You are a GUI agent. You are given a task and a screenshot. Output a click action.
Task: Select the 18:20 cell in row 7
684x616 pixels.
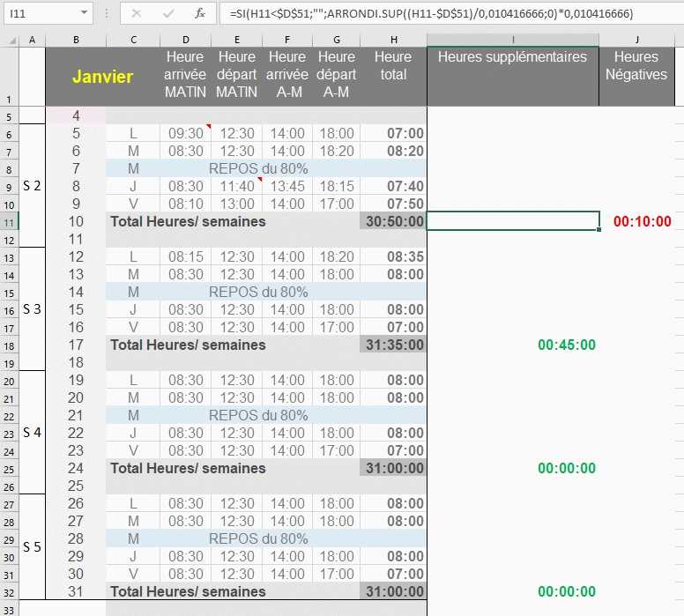337,151
